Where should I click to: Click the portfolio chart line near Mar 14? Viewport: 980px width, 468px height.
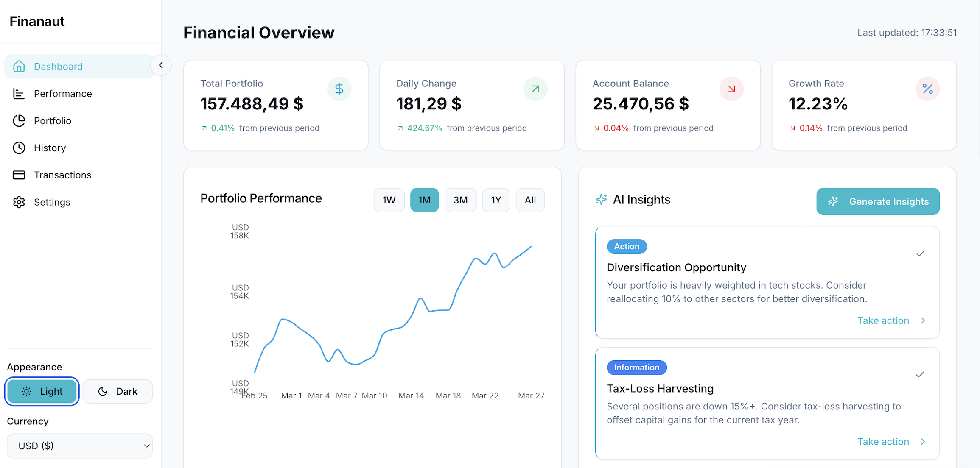pos(412,316)
